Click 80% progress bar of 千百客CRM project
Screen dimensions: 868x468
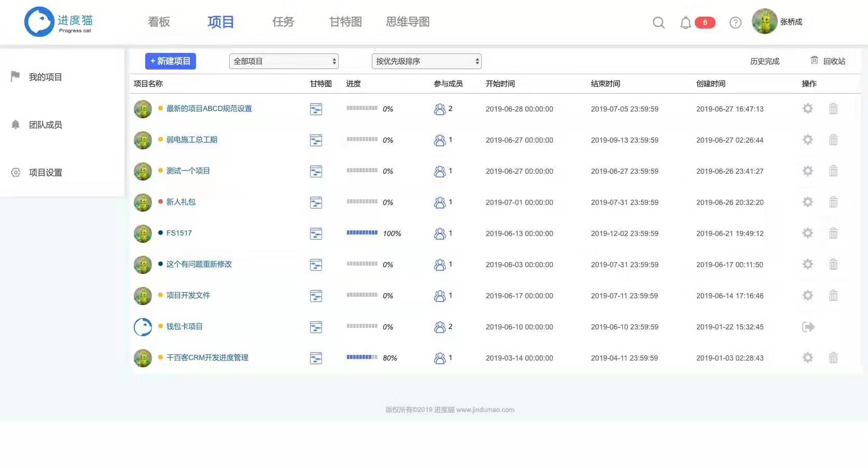[362, 357]
